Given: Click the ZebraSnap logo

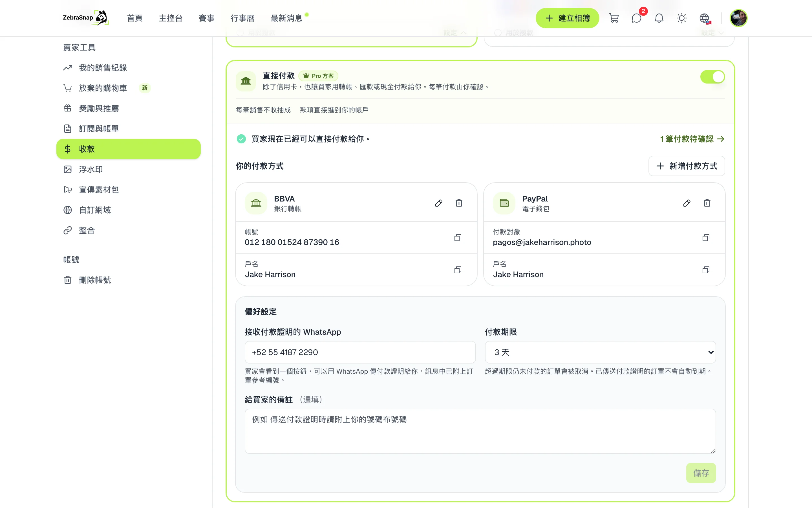Looking at the screenshot, I should (85, 18).
